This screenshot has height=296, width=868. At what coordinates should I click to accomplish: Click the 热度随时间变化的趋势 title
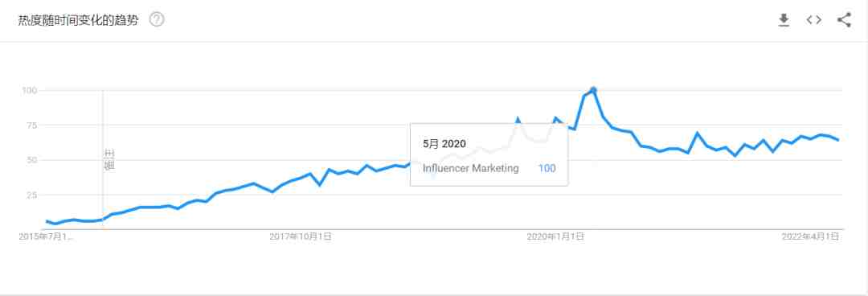pos(78,20)
